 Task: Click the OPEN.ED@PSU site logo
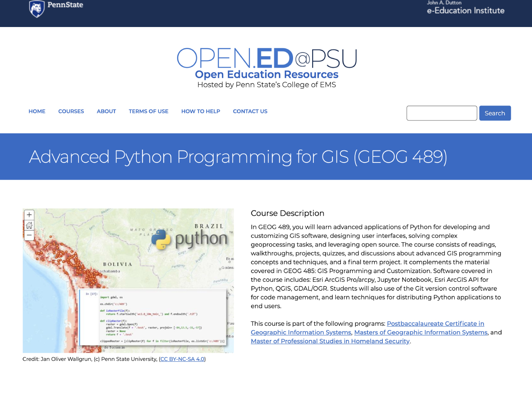tap(267, 58)
